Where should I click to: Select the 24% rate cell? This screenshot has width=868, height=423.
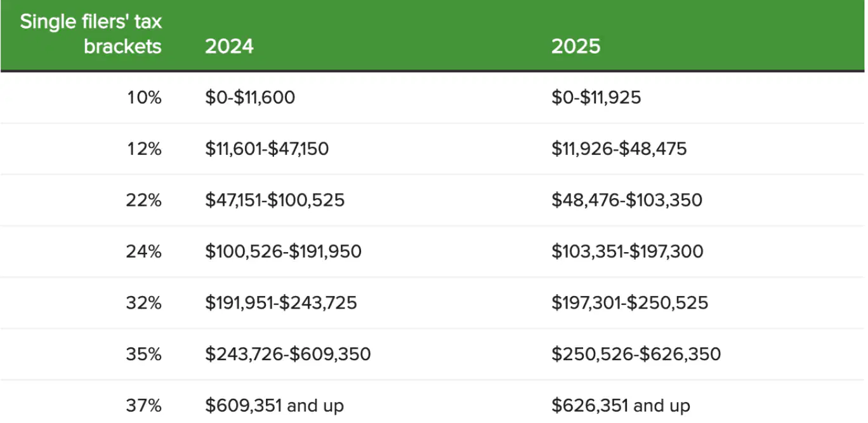click(x=144, y=252)
